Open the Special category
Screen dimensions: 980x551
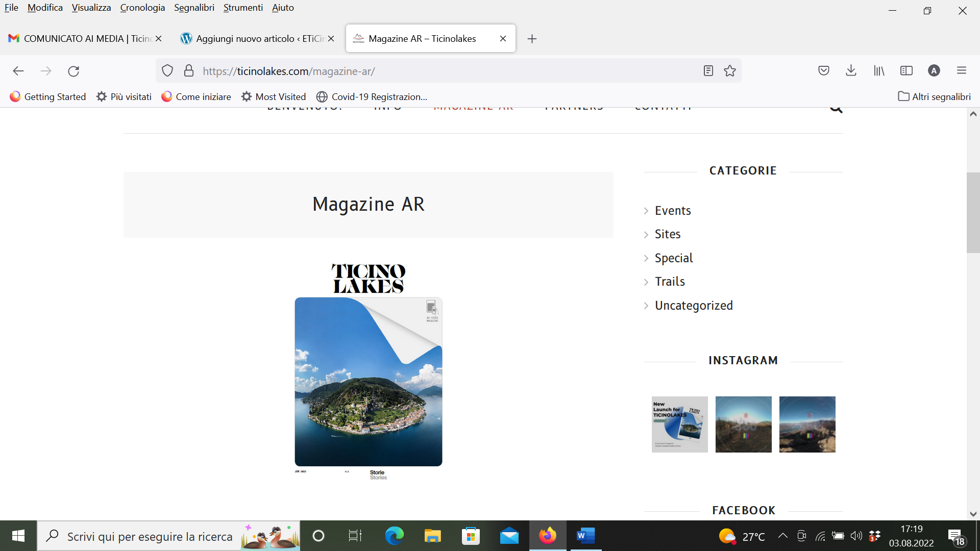(x=674, y=258)
